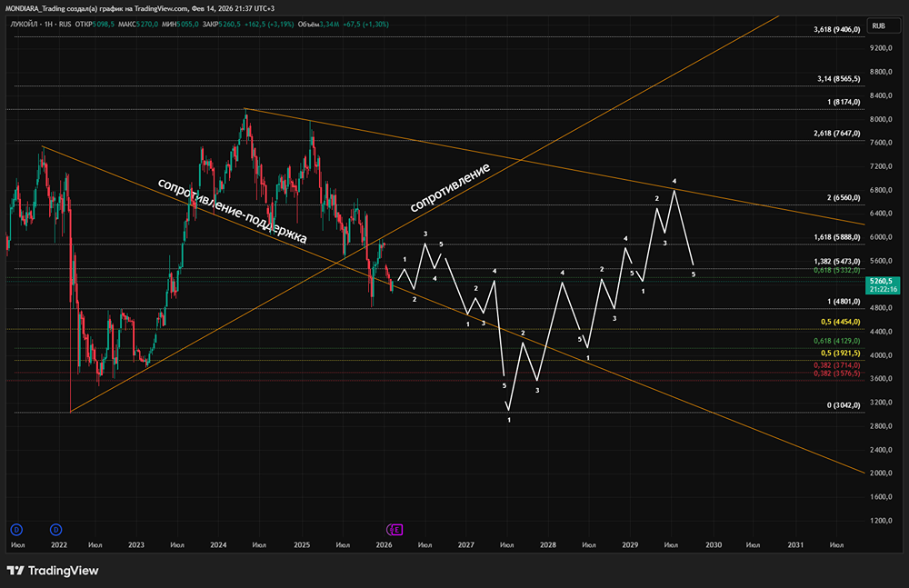
Task: Click the purple earnings E marker
Action: click(x=397, y=528)
